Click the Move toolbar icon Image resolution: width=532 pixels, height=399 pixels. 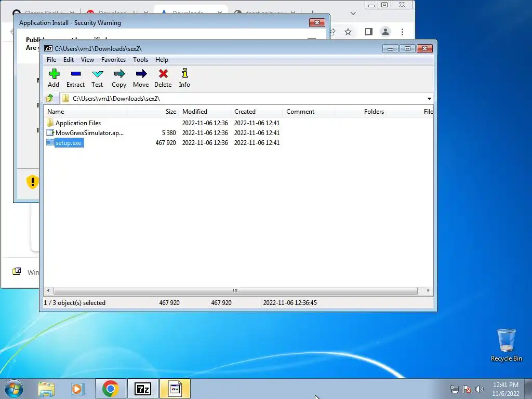pyautogui.click(x=141, y=74)
